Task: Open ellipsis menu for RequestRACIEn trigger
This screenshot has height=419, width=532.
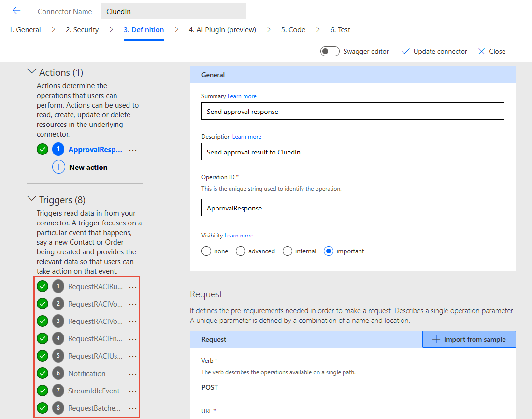Action: [x=133, y=339]
